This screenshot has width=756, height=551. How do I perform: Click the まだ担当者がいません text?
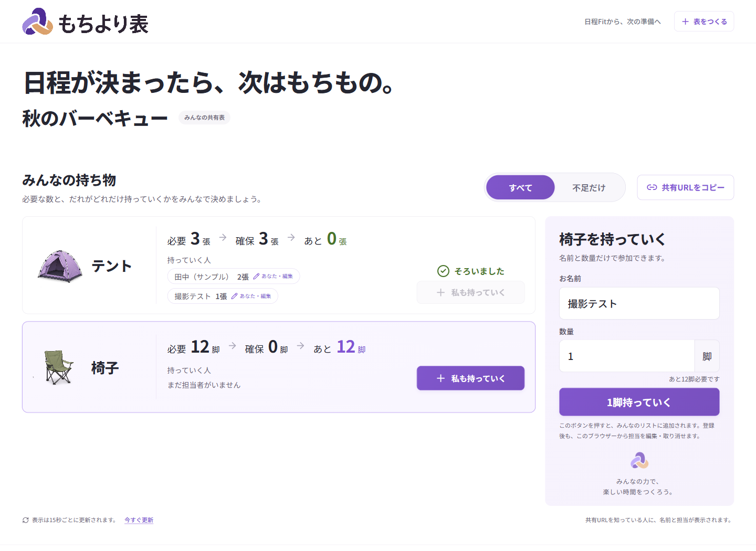point(204,385)
